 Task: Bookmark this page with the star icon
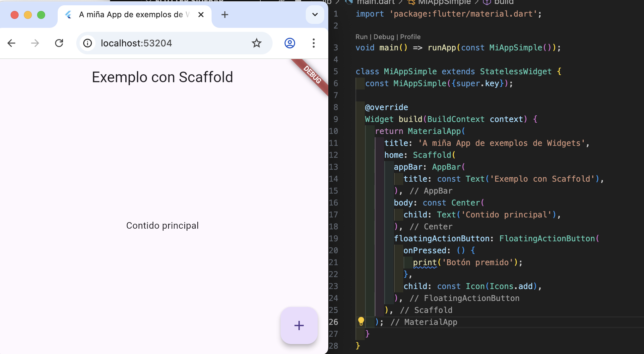coord(256,43)
